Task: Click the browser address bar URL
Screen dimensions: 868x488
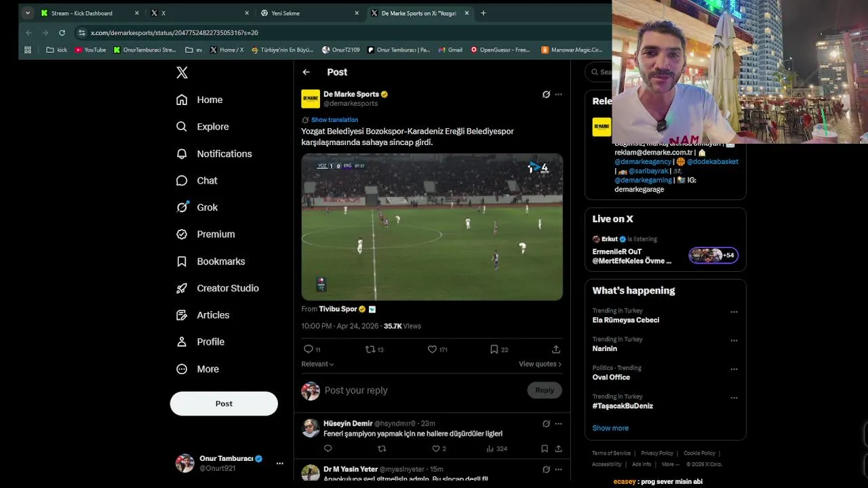Action: coord(174,33)
